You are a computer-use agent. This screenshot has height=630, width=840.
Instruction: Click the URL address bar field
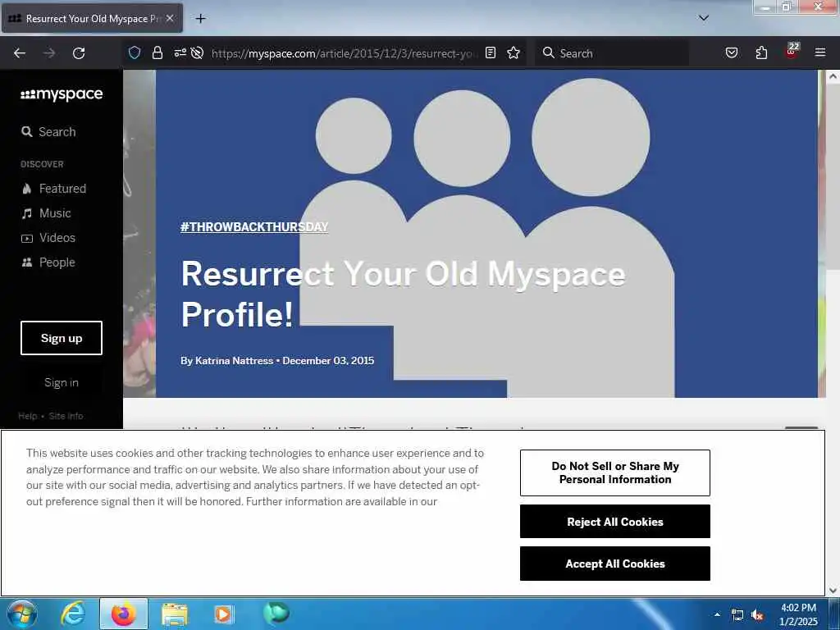(344, 53)
